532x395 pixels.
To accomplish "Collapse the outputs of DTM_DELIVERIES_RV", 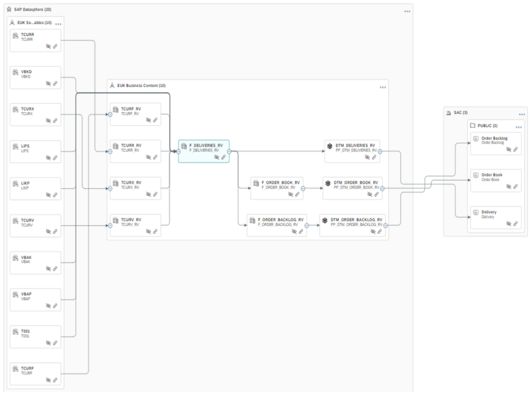I will click(380, 151).
